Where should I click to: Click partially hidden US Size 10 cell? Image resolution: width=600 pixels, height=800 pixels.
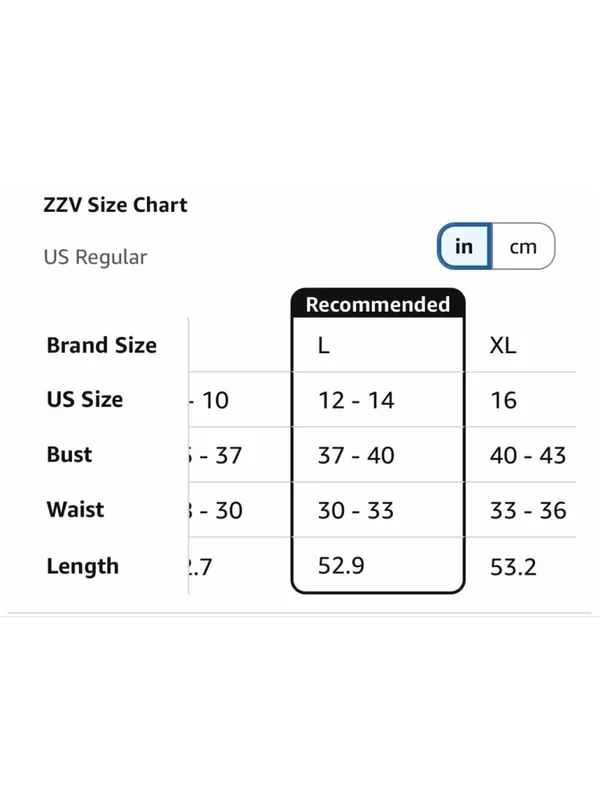click(x=209, y=401)
